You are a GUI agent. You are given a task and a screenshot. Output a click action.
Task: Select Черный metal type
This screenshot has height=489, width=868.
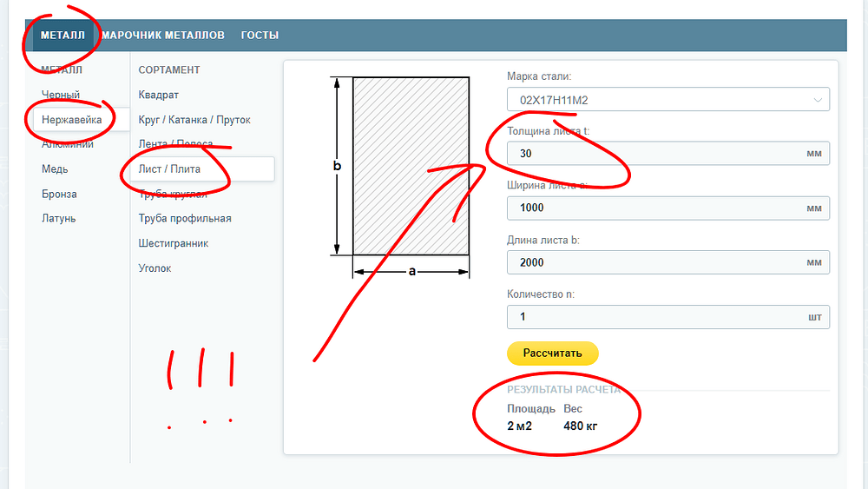coord(61,95)
